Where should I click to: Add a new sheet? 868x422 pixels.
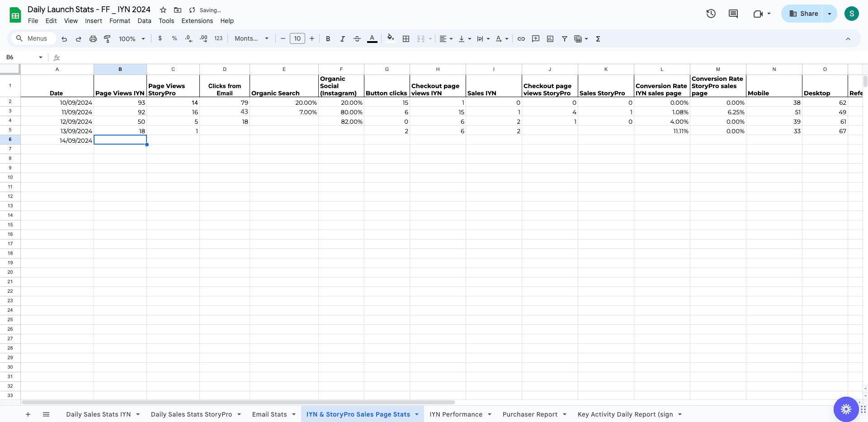point(28,414)
